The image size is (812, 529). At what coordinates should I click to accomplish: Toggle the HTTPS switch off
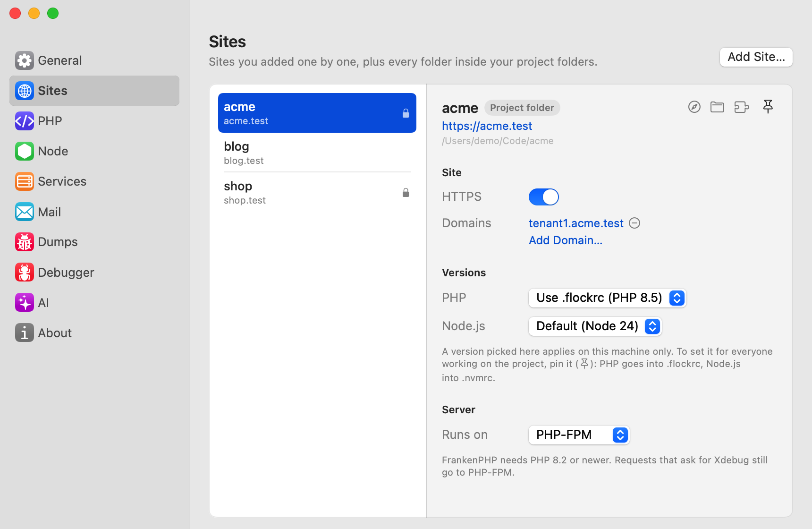tap(543, 197)
